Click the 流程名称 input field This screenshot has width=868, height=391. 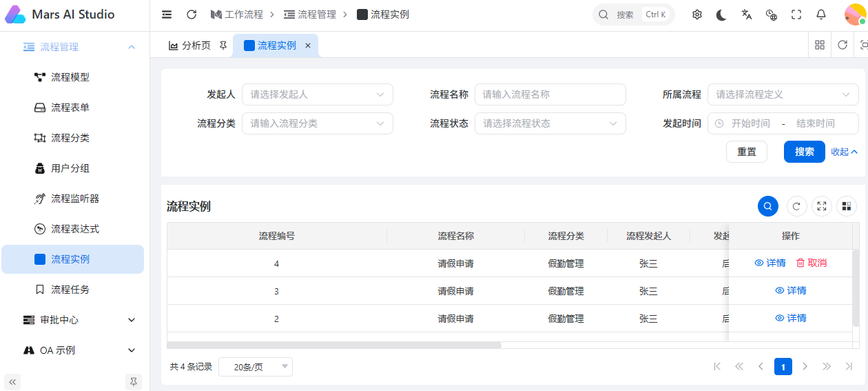(x=550, y=94)
